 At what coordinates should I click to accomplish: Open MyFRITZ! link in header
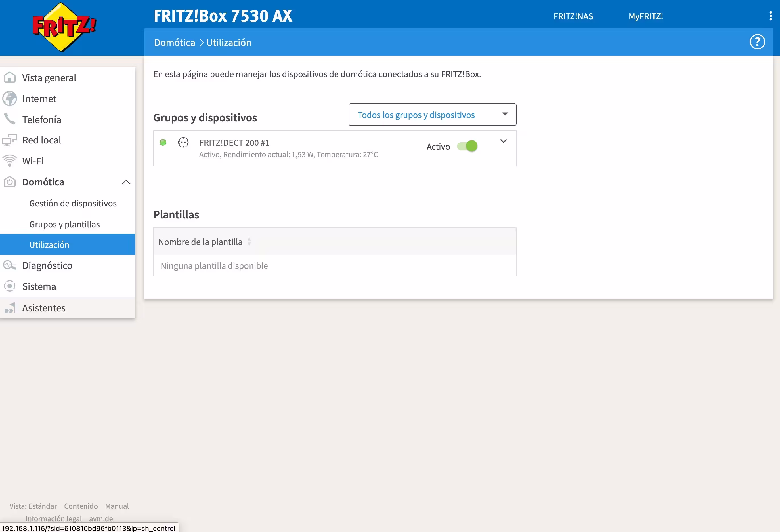tap(646, 16)
